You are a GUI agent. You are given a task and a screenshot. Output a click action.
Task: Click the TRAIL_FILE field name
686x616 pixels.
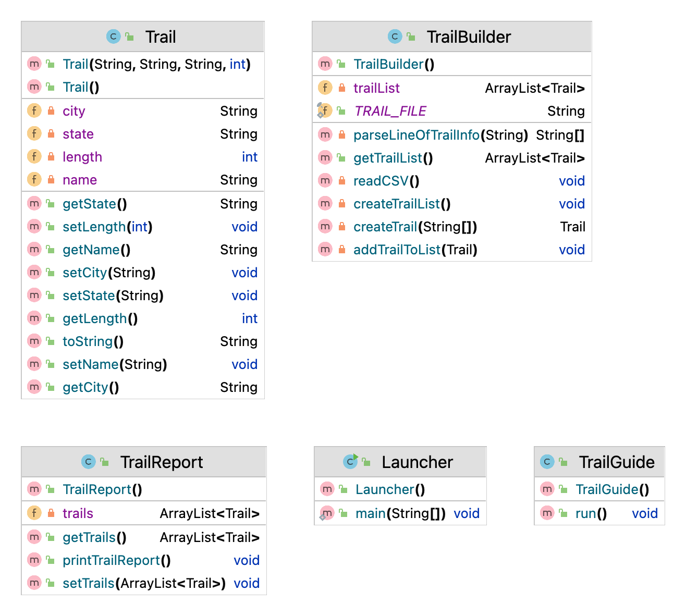tap(390, 110)
